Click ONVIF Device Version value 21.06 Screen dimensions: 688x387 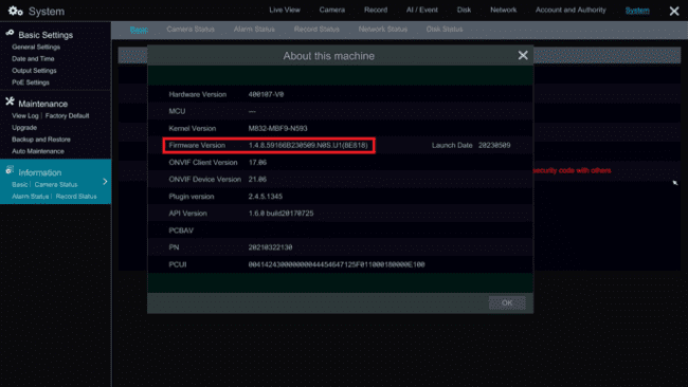pyautogui.click(x=258, y=179)
